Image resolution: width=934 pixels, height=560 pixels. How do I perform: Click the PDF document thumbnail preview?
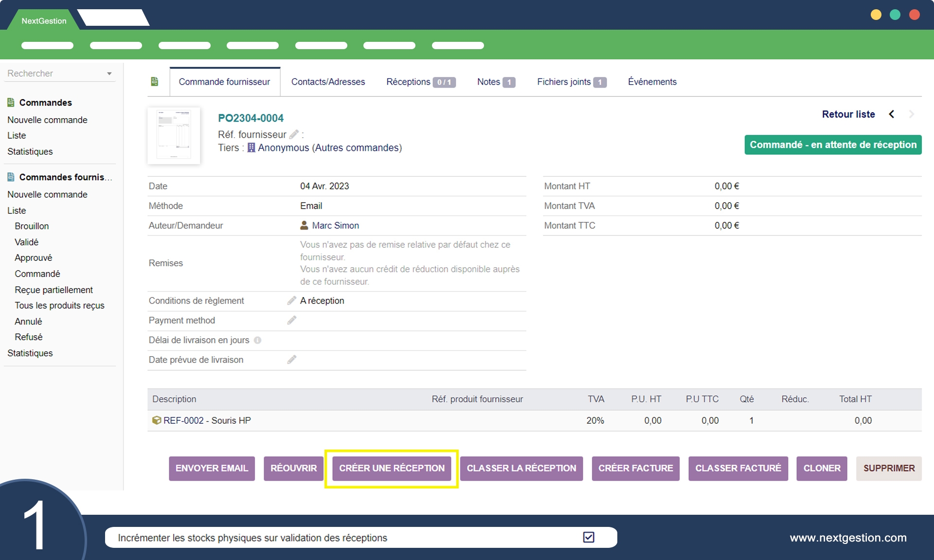click(x=174, y=135)
